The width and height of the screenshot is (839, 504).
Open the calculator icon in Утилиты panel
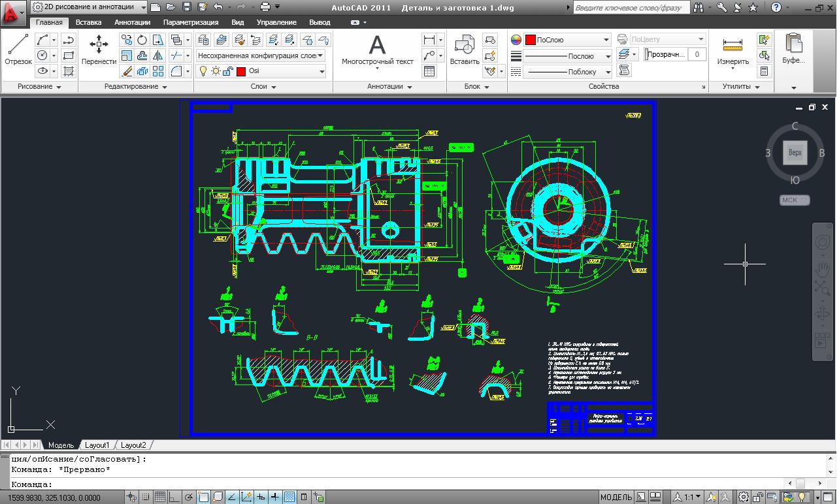coord(764,71)
